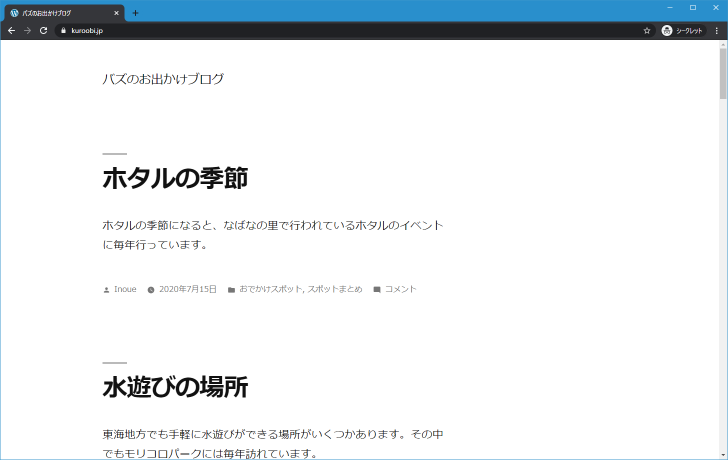Open the コメント link under ホタルの季節
Image resolution: width=728 pixels, height=460 pixels.
tap(401, 289)
